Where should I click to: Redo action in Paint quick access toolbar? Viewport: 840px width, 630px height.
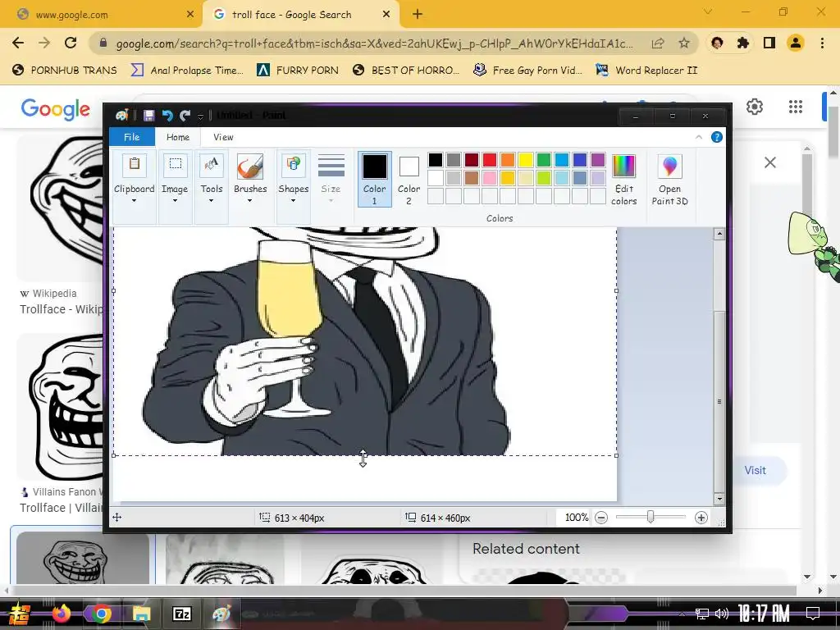point(185,115)
